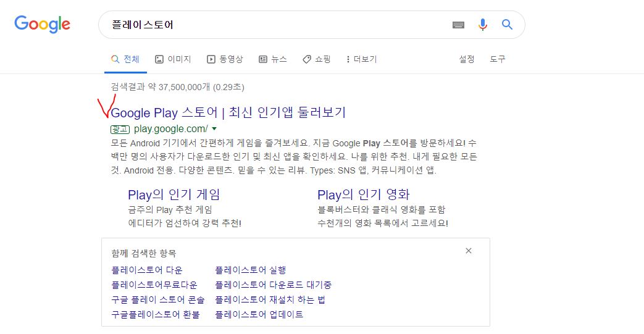Viewport: 644px width, 334px height.
Task: Click the 블록버스터와 클래식 영화를 포함 description
Action: (382, 210)
